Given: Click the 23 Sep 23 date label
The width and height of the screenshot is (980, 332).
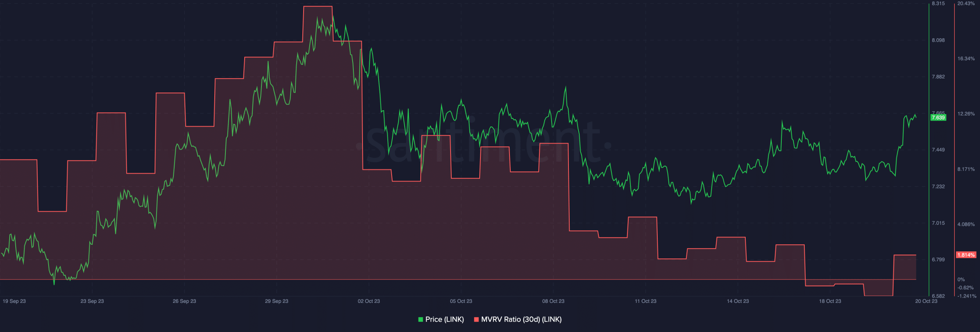Looking at the screenshot, I should [92, 301].
